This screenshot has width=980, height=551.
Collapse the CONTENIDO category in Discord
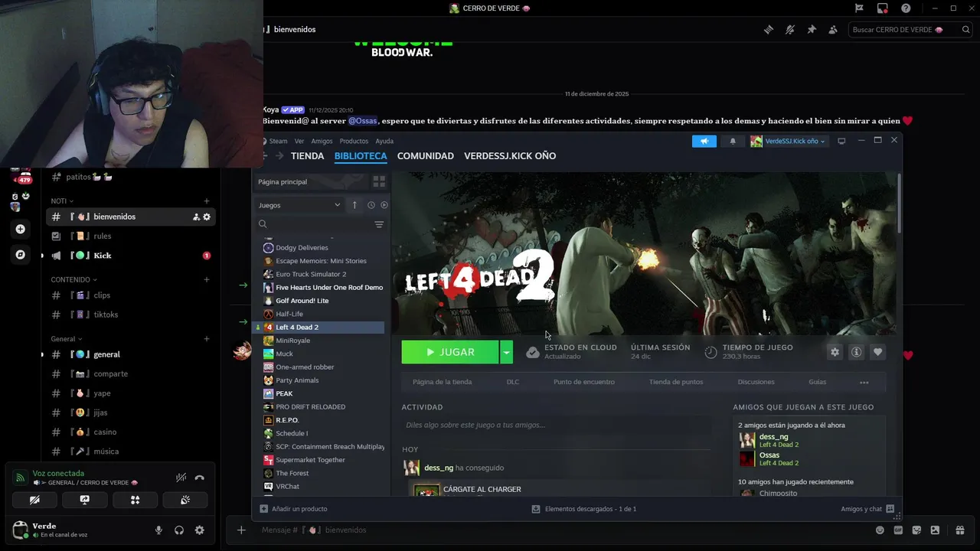pos(73,280)
